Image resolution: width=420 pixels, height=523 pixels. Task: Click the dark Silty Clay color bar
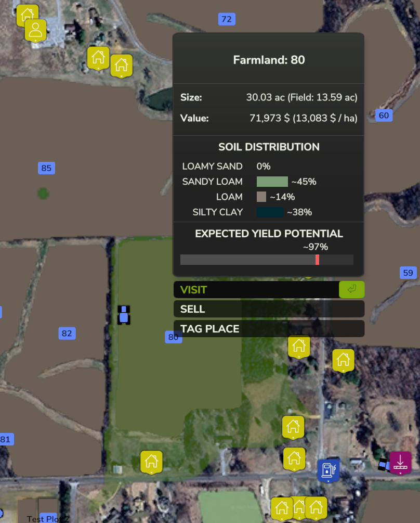(x=270, y=212)
